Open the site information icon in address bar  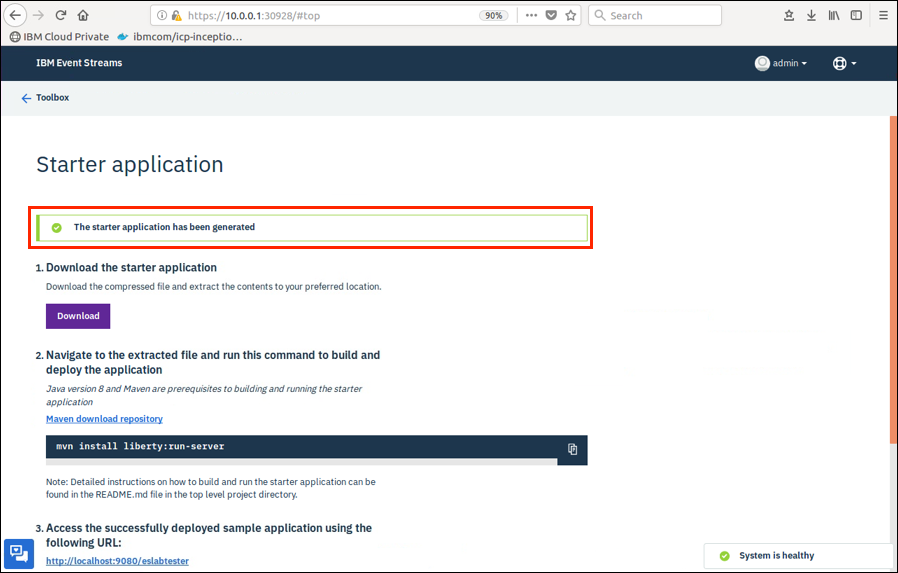click(162, 15)
